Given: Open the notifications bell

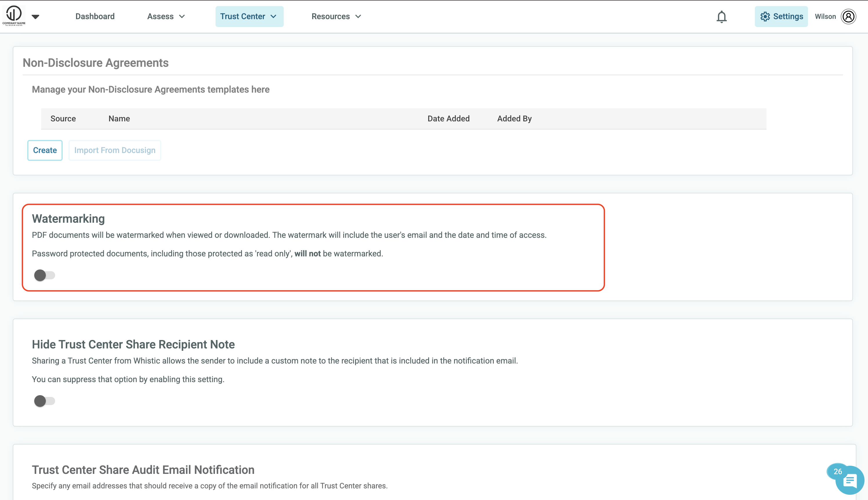Looking at the screenshot, I should coord(721,17).
